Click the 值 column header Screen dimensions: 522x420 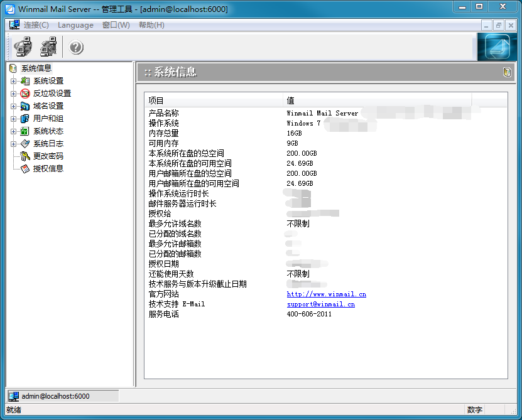point(377,100)
